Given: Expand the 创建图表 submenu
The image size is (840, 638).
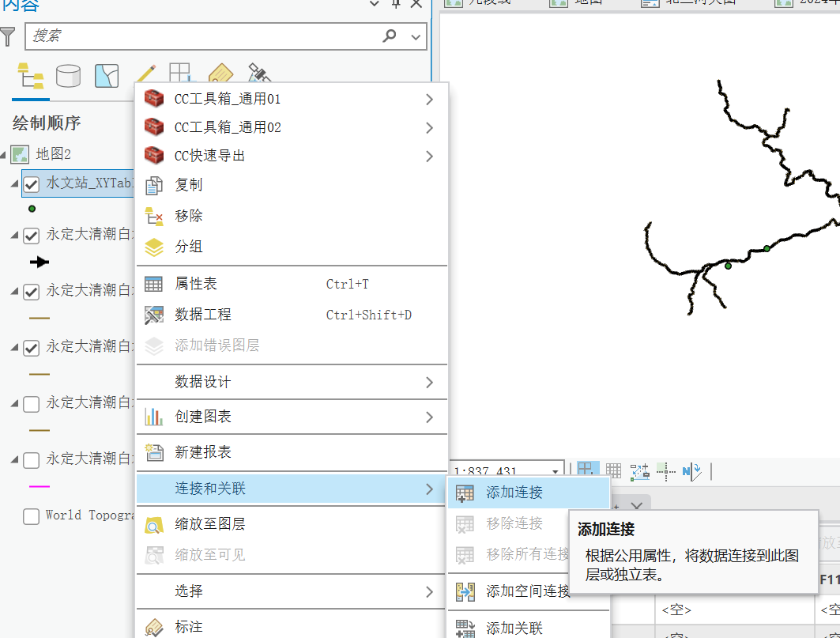Looking at the screenshot, I should [292, 417].
